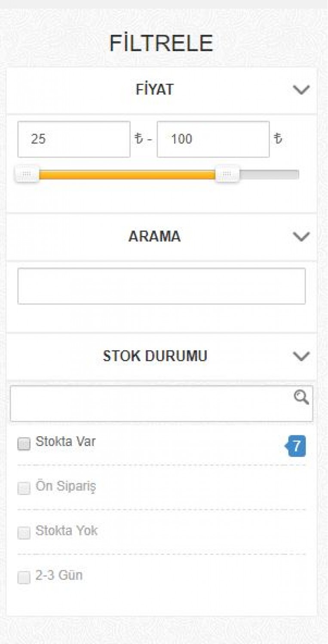This screenshot has height=644, width=328.
Task: Click the FİYAT section header
Action: 162,90
